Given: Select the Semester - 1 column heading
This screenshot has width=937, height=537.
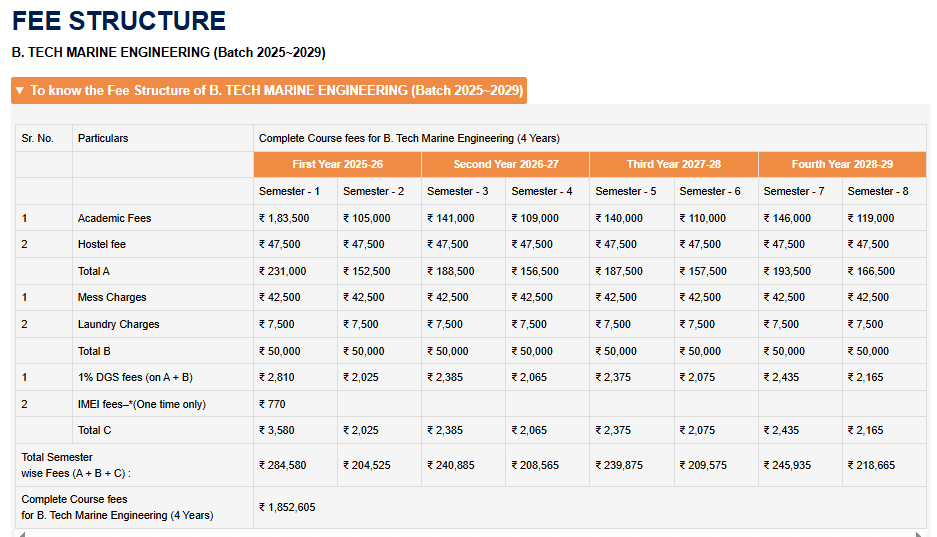Looking at the screenshot, I should tap(289, 191).
